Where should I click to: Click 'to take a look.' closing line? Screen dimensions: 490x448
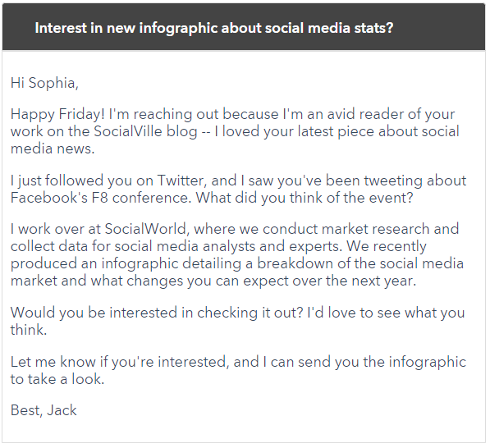57,379
